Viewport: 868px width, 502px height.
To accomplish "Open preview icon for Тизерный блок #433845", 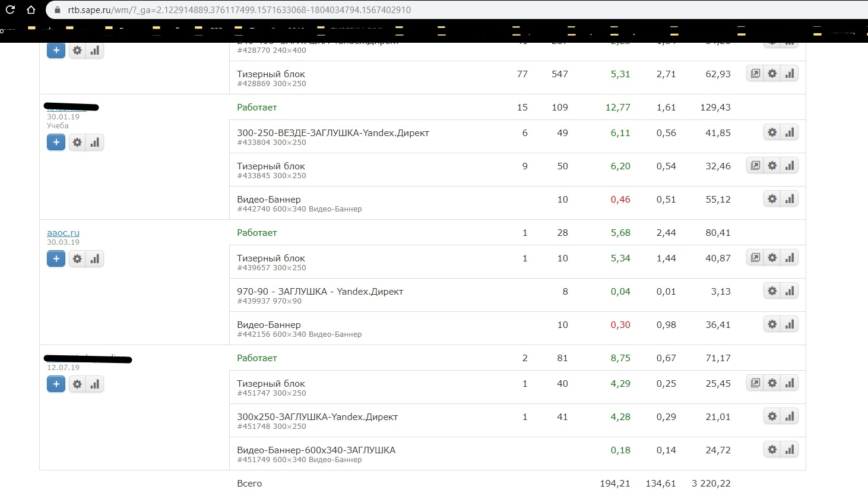I will pos(755,166).
